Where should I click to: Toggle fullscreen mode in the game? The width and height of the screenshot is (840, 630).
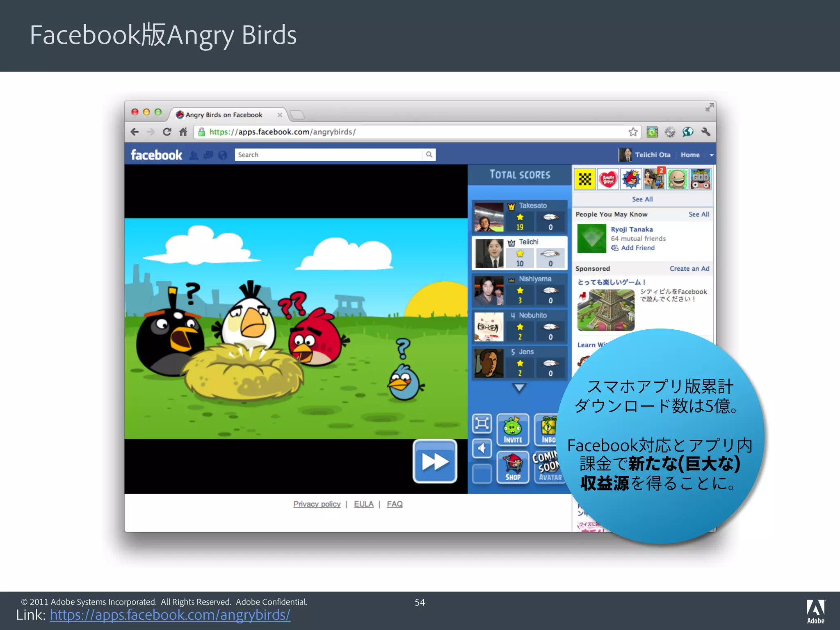point(482,424)
